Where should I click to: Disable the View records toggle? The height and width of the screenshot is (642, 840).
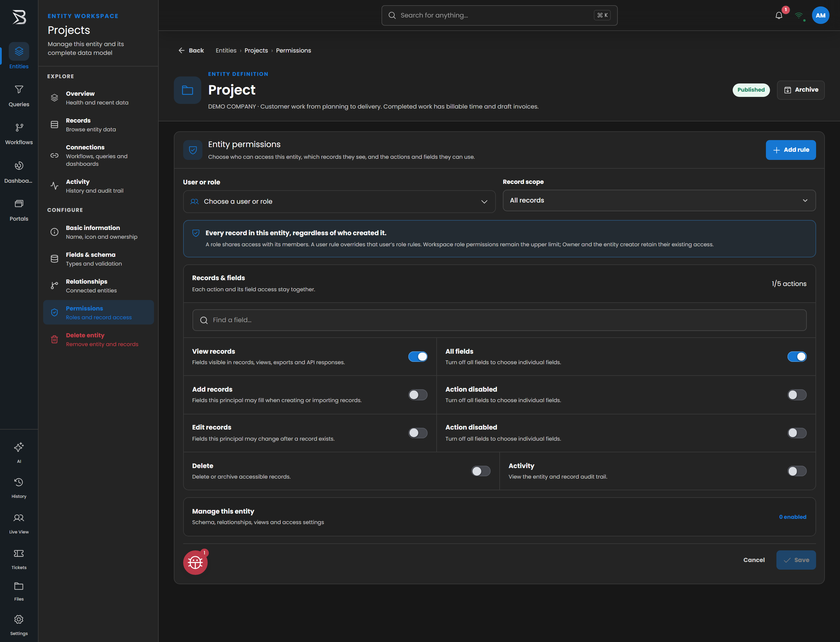pyautogui.click(x=418, y=357)
